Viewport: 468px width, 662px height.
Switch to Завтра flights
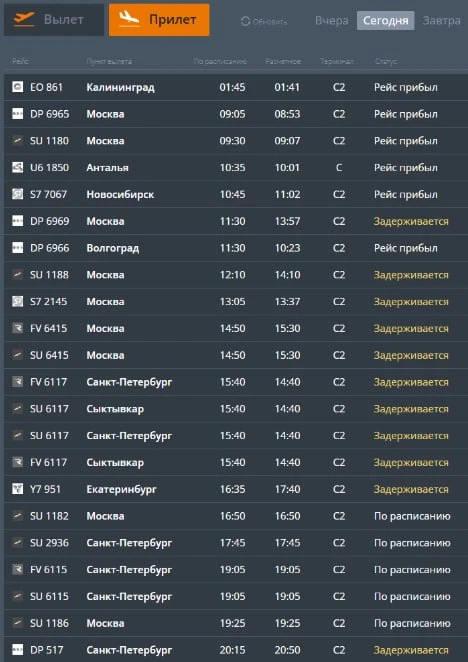pyautogui.click(x=441, y=21)
